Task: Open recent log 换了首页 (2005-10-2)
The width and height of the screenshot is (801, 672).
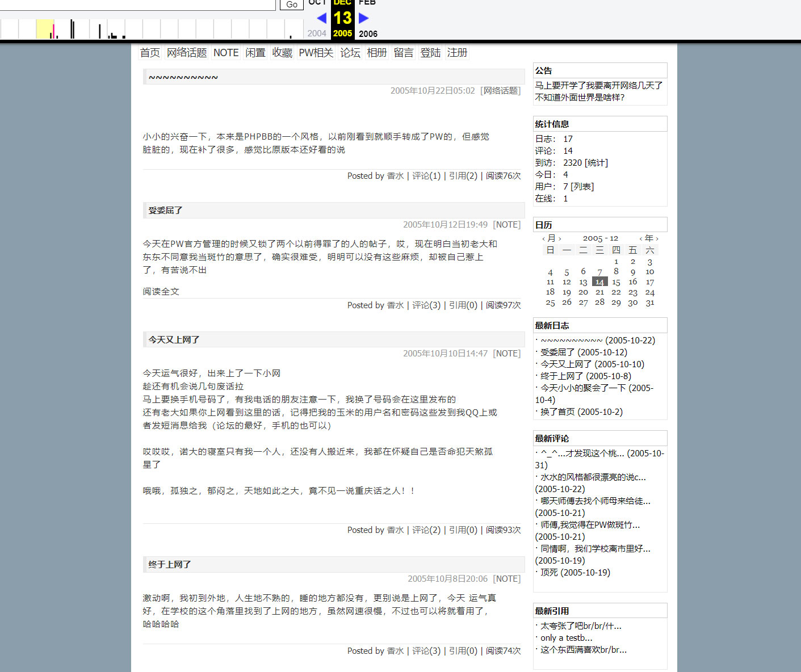Action: [x=581, y=412]
